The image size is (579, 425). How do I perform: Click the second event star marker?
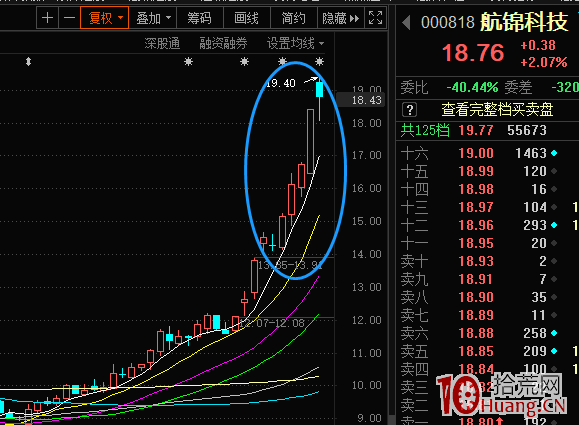(244, 61)
